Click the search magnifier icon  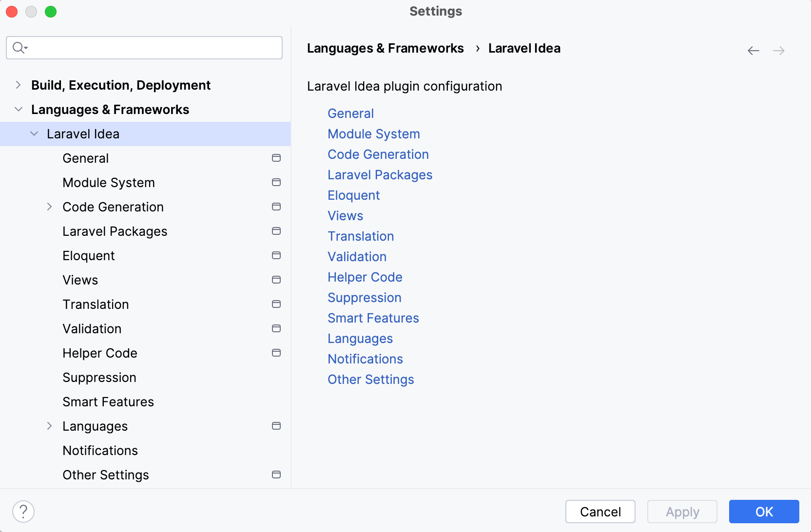click(19, 48)
